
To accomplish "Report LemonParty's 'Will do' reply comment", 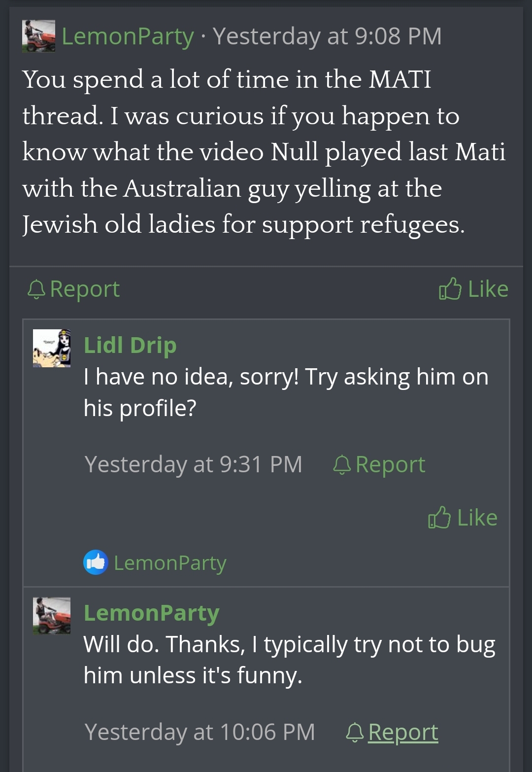I will 402,732.
